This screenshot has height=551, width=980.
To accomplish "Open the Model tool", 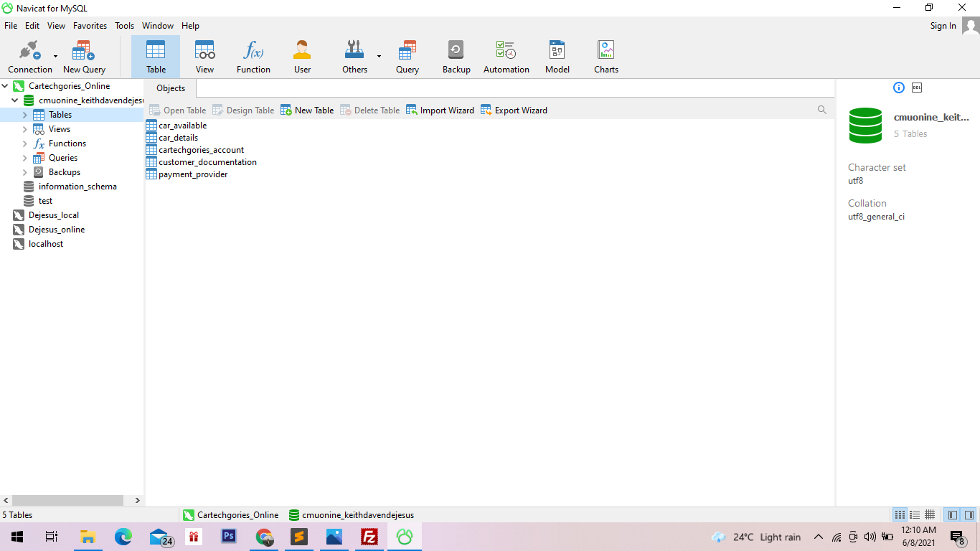I will [557, 57].
